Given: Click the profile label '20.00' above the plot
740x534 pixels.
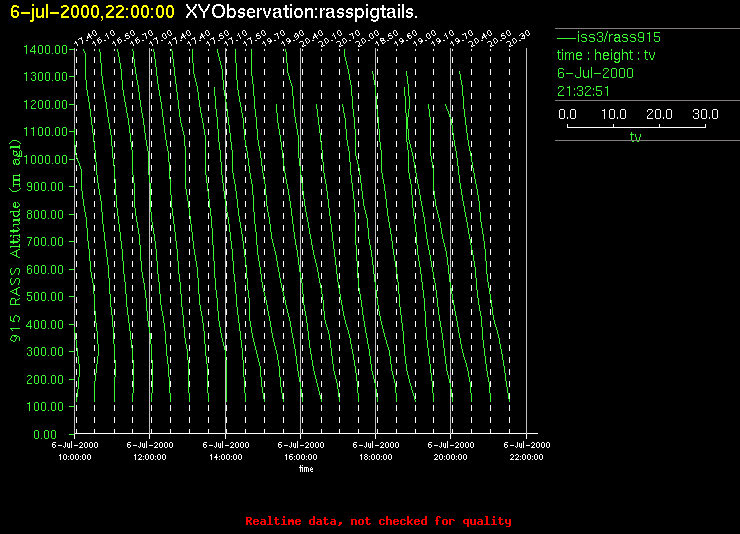Looking at the screenshot, I should (x=368, y=38).
